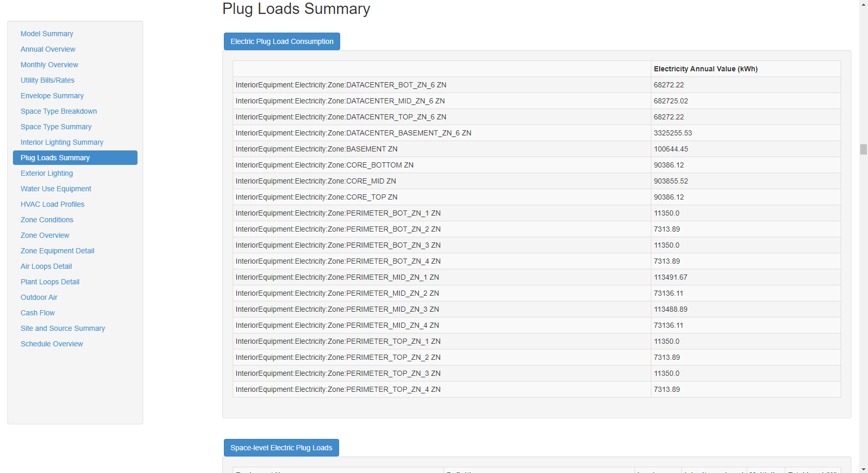Navigate to Annual Overview

(x=48, y=49)
